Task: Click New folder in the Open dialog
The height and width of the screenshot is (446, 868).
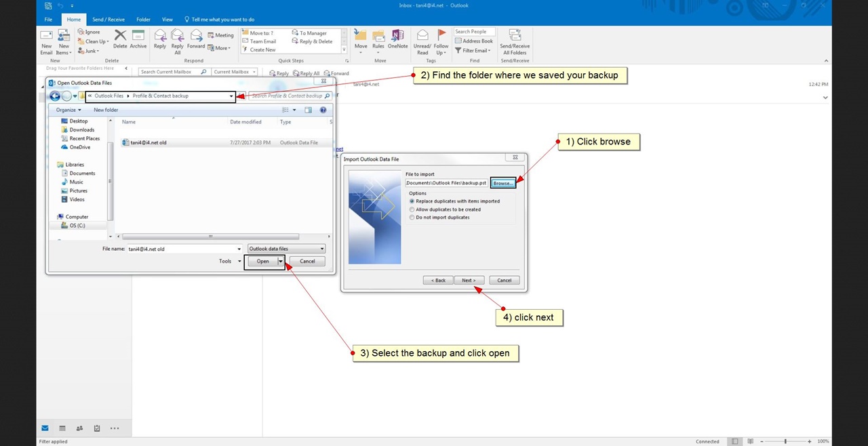Action: [x=106, y=110]
